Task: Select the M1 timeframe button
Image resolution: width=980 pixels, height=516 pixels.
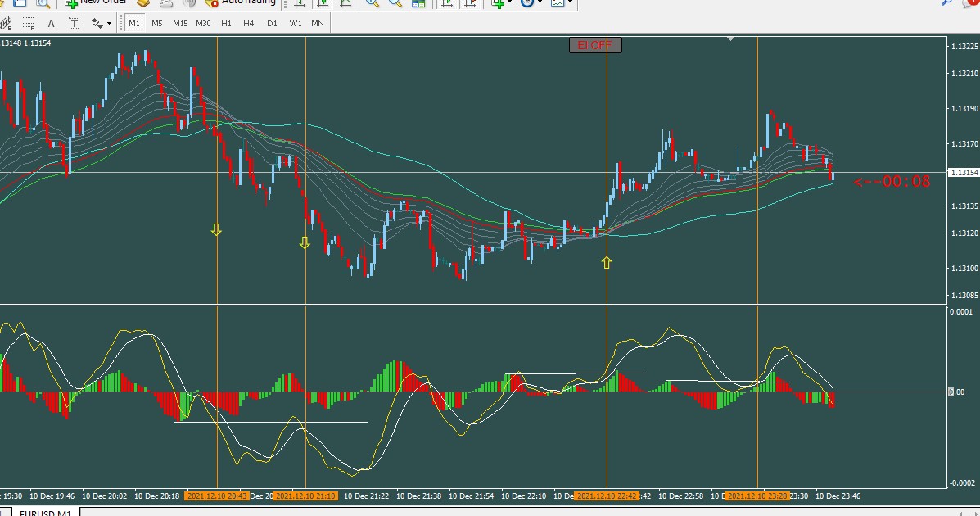Action: [134, 23]
